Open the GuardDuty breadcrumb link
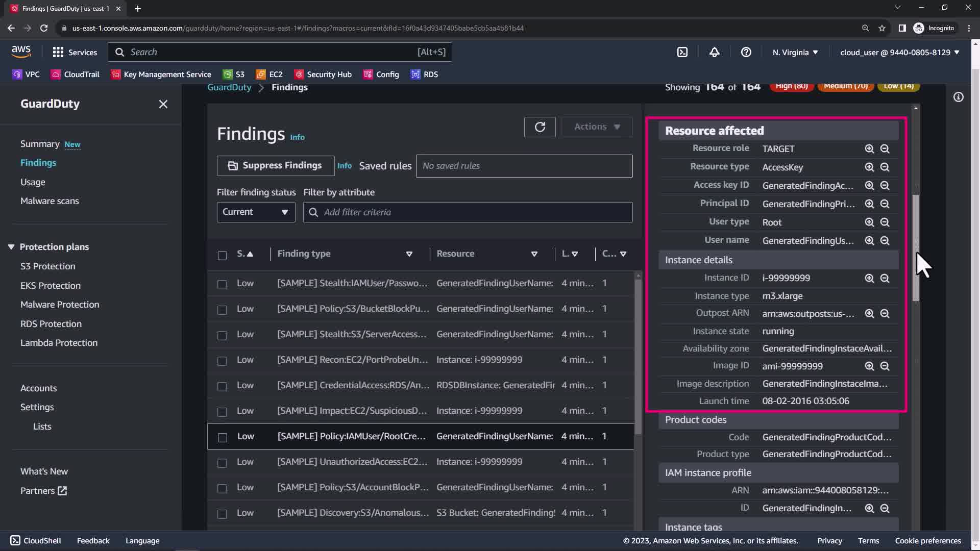Viewport: 980px width, 551px height. (x=229, y=87)
